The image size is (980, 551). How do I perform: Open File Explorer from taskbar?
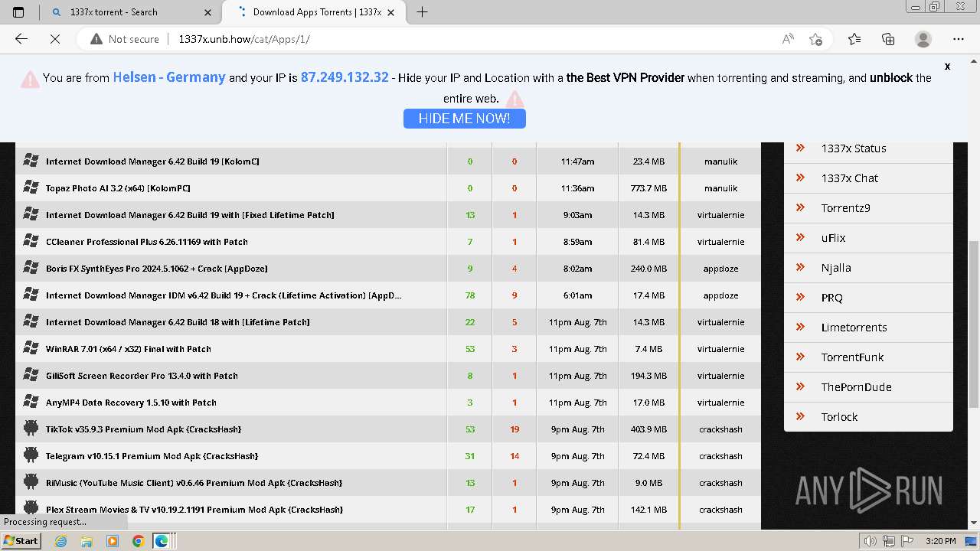(x=87, y=541)
